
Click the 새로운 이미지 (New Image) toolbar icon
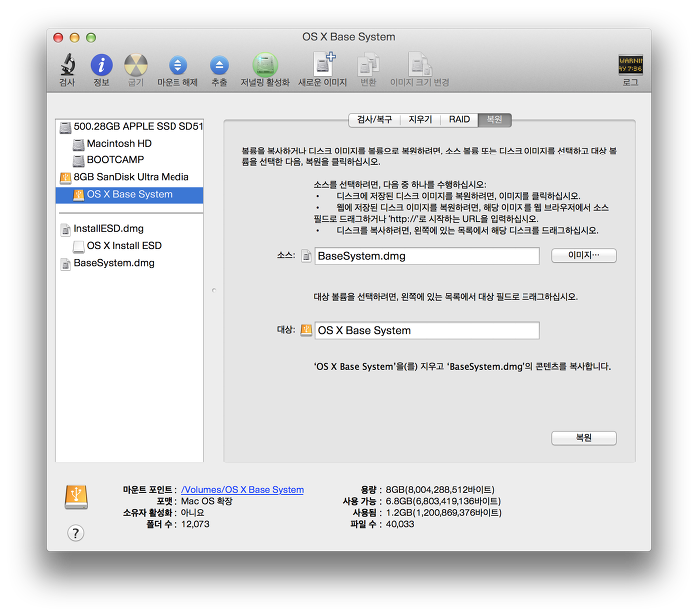[323, 64]
